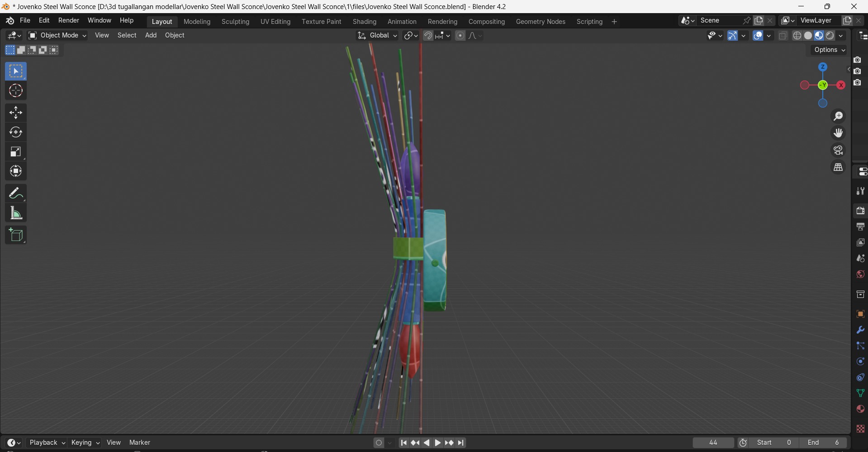Pick the Add Cube tool

point(16,235)
